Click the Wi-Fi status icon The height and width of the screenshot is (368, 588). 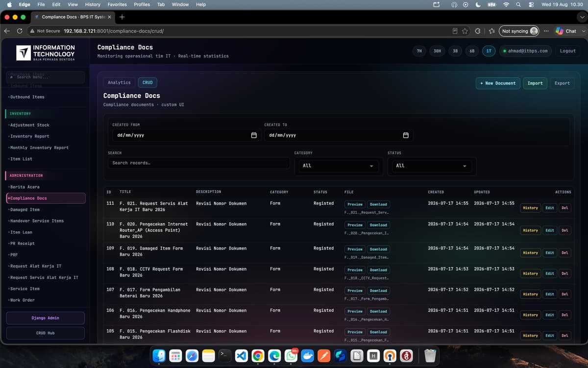(506, 4)
